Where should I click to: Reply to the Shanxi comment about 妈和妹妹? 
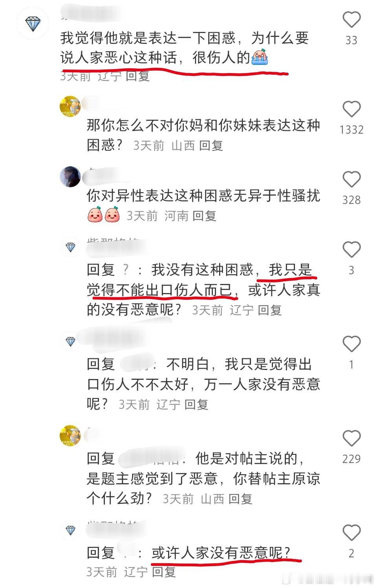211,146
